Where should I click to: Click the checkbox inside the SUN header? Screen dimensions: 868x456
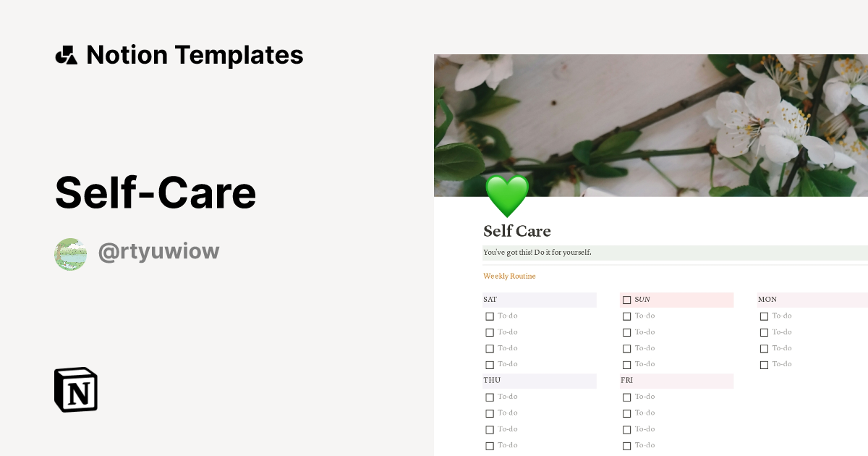626,299
